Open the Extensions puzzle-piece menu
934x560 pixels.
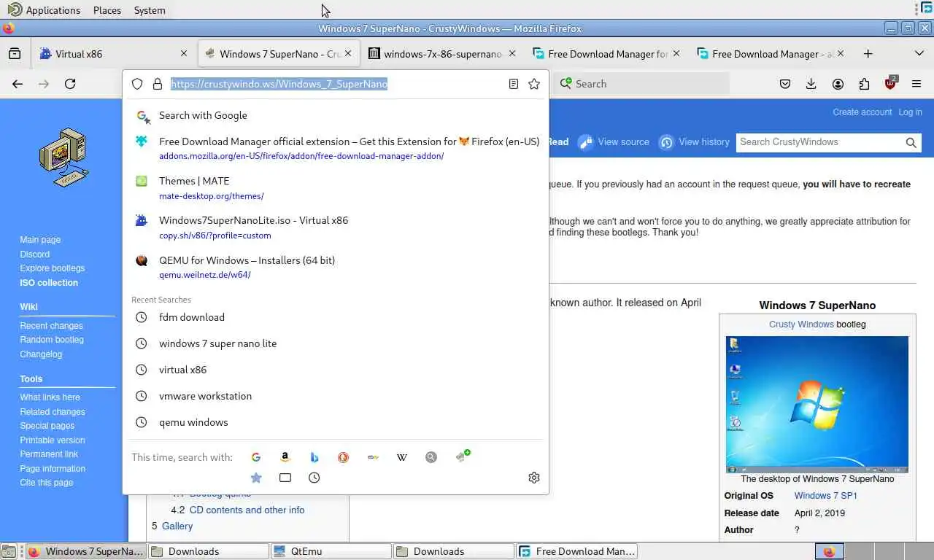click(x=864, y=84)
